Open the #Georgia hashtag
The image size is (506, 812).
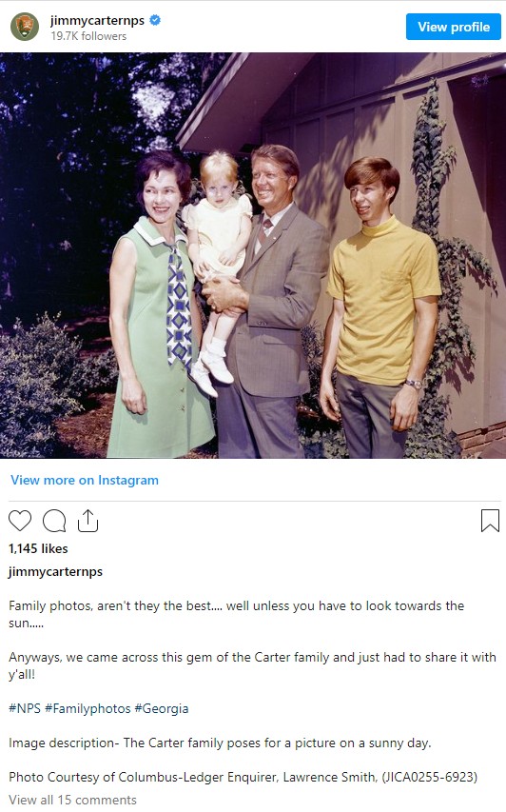click(x=162, y=708)
